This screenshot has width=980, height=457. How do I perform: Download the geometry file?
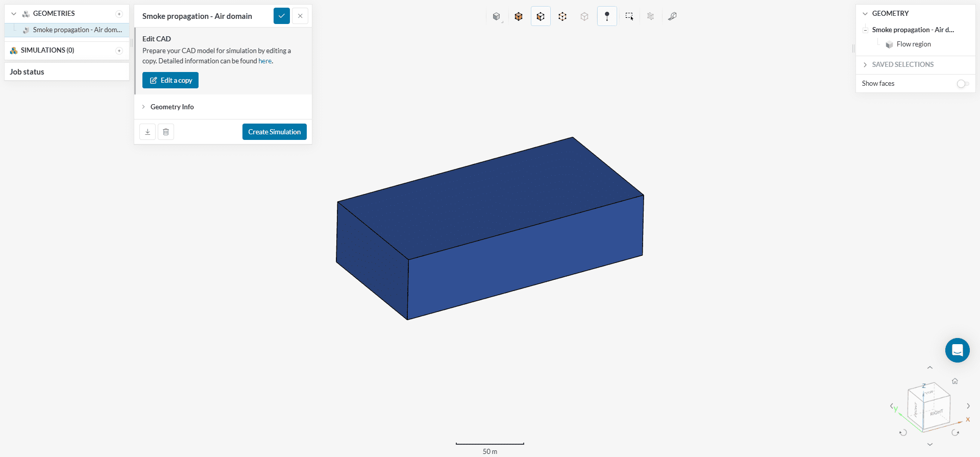148,132
